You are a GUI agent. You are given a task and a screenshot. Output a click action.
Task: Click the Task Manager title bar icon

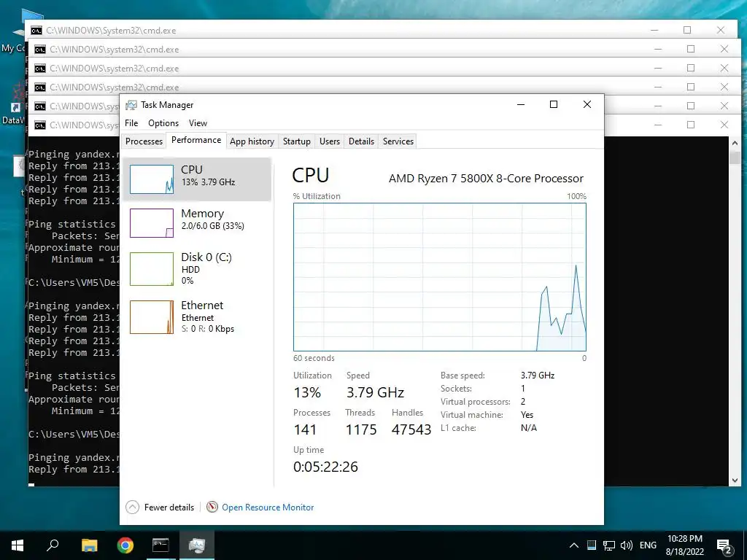click(x=131, y=105)
